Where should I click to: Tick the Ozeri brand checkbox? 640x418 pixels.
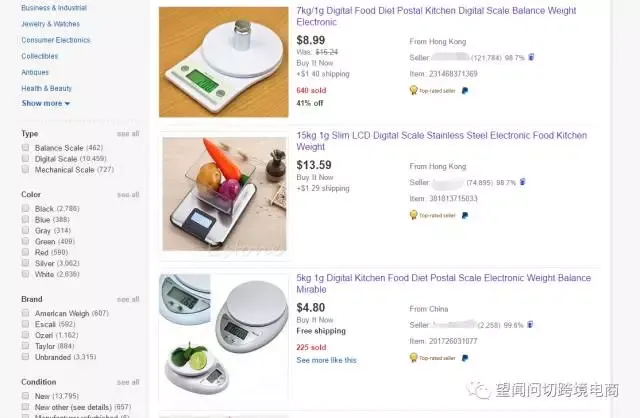point(25,335)
